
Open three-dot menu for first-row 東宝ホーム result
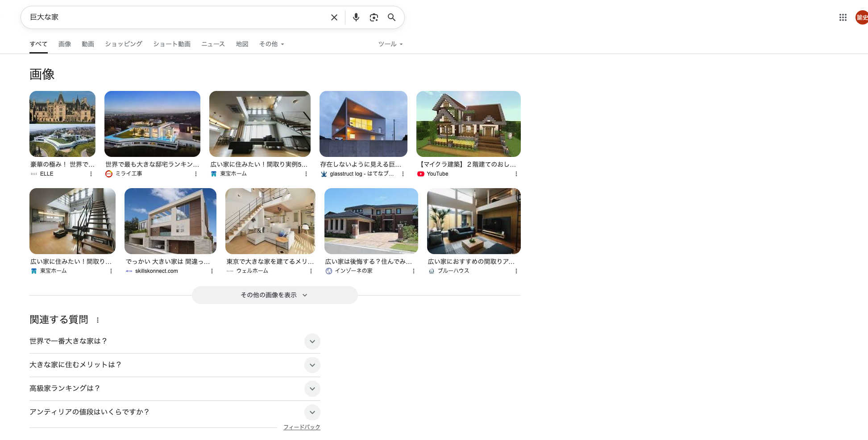(306, 174)
